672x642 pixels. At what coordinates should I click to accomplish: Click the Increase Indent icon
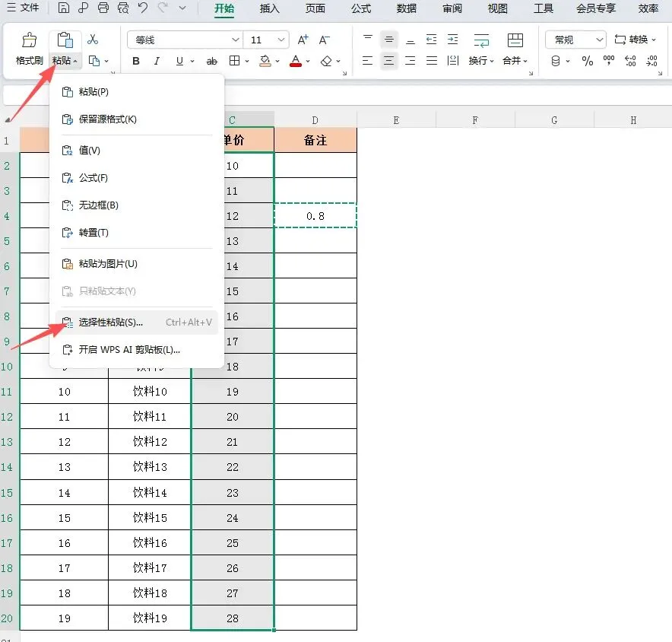(452, 40)
